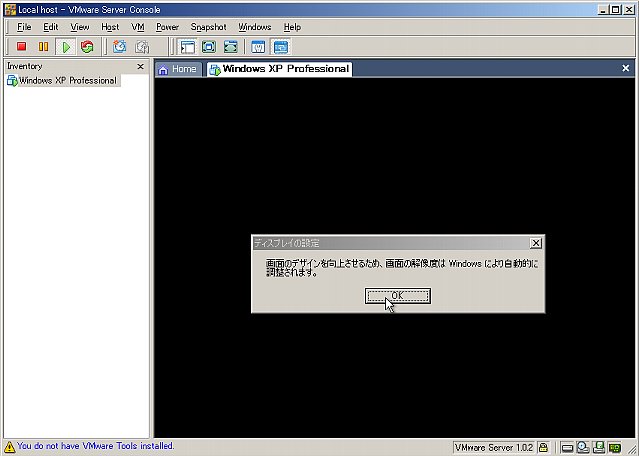Click OK in the display settings dialog

[398, 296]
